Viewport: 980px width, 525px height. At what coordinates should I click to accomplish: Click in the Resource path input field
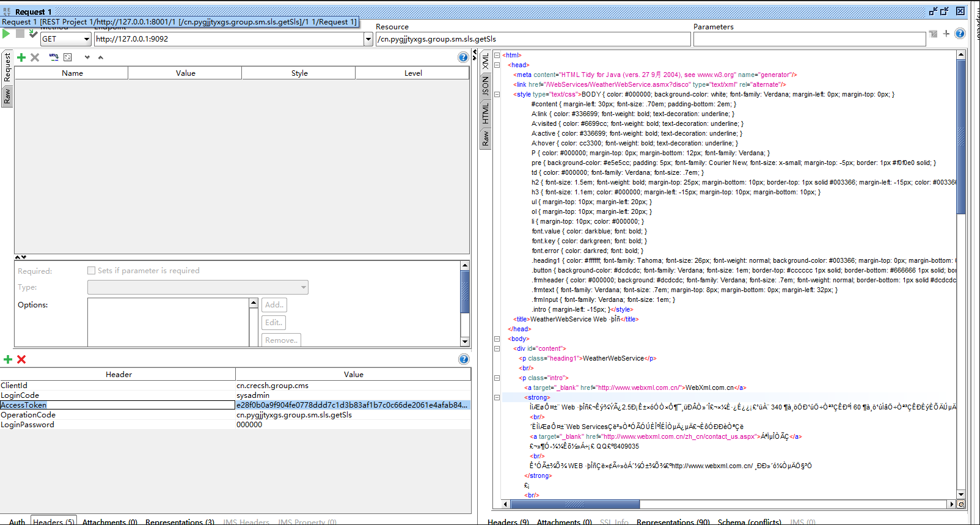(533, 39)
